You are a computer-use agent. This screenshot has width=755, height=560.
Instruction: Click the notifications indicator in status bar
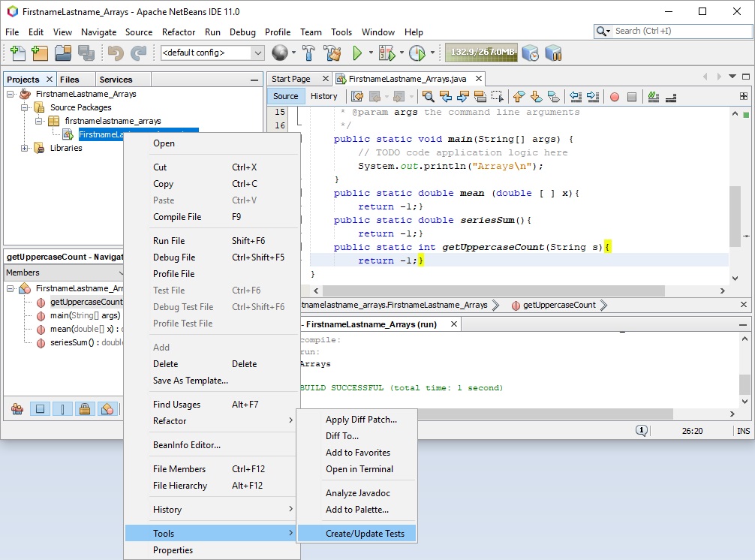pos(642,430)
